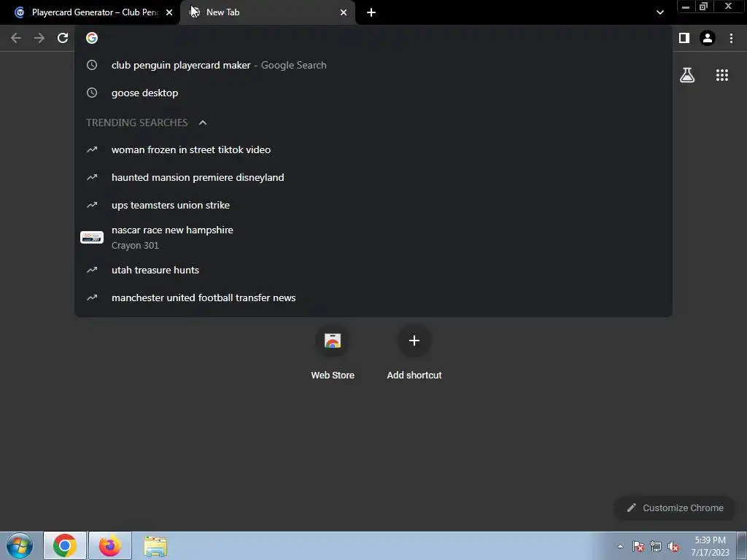
Task: Click the forward navigation arrow
Action: 39,38
